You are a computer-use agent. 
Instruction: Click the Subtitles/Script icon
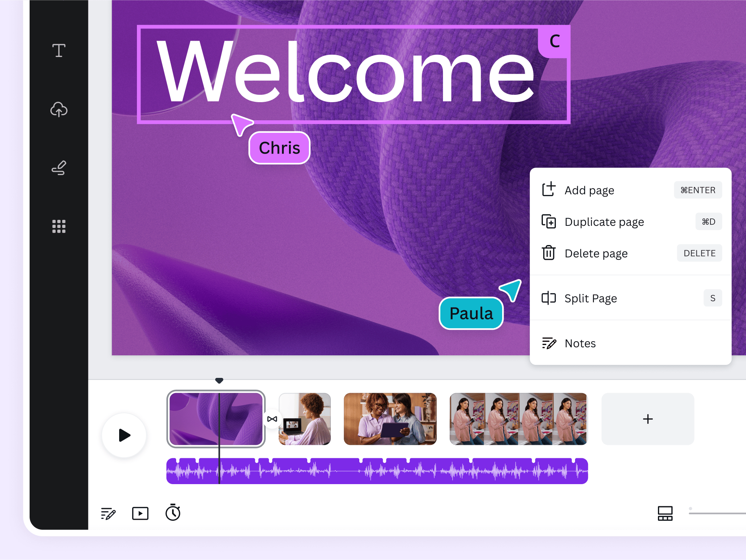pos(108,513)
